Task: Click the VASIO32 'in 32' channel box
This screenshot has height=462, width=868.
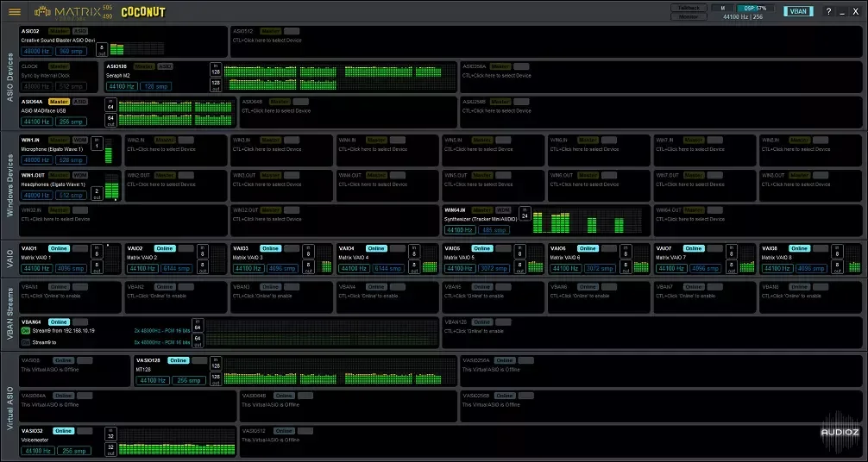Action: click(x=110, y=434)
